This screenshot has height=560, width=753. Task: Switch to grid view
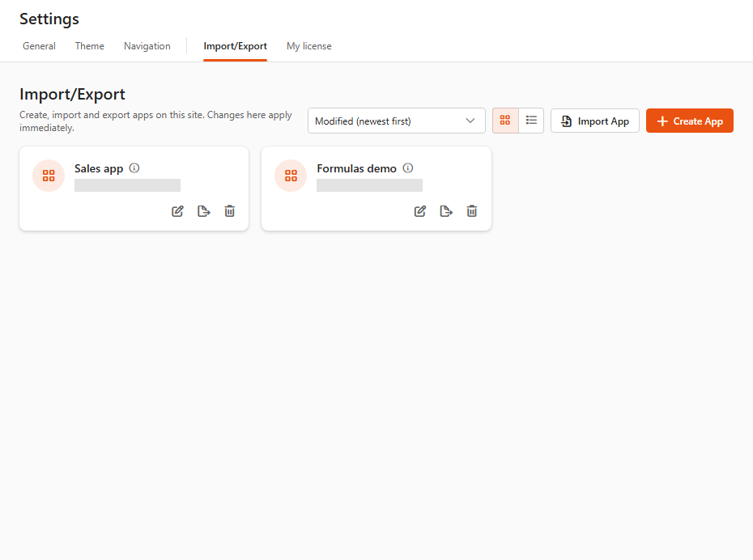pos(505,121)
